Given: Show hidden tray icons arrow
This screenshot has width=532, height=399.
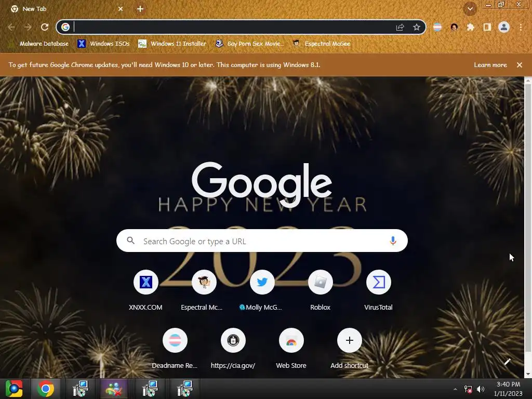Looking at the screenshot, I should (x=455, y=389).
